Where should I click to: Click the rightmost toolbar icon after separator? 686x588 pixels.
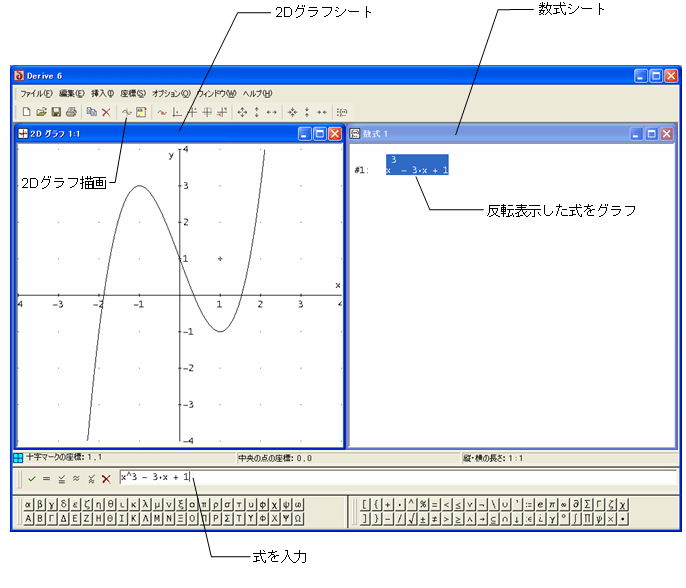342,112
